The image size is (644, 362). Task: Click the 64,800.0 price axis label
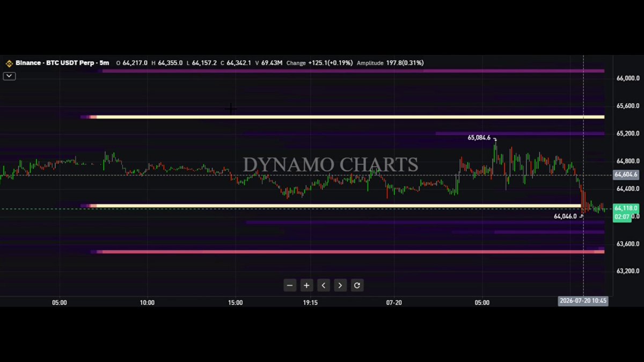[x=628, y=161]
